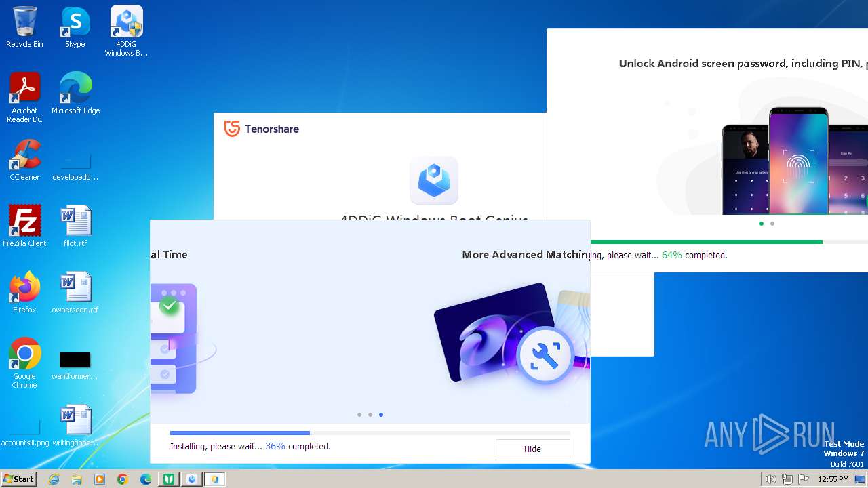Click the Start button on taskbar

pyautogui.click(x=19, y=479)
